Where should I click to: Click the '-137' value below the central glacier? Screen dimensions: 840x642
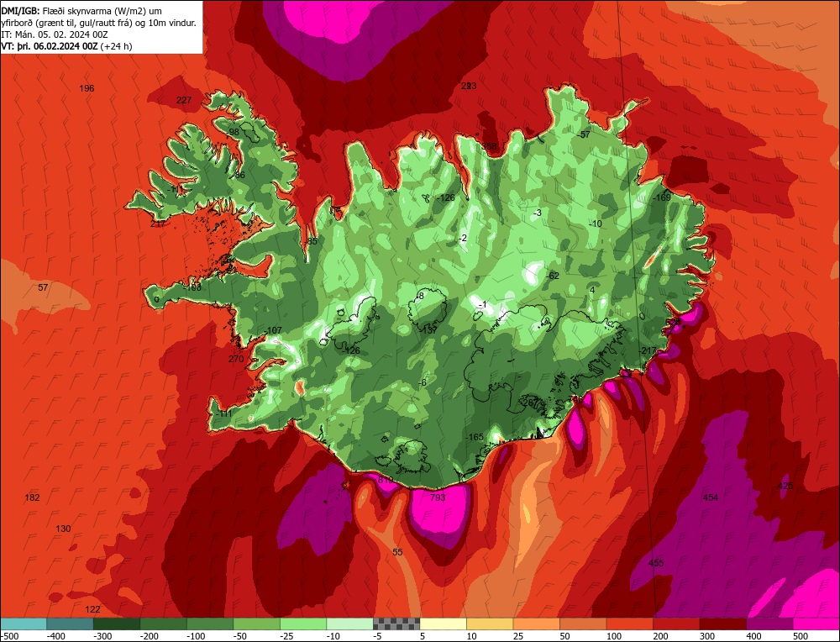click(428, 330)
